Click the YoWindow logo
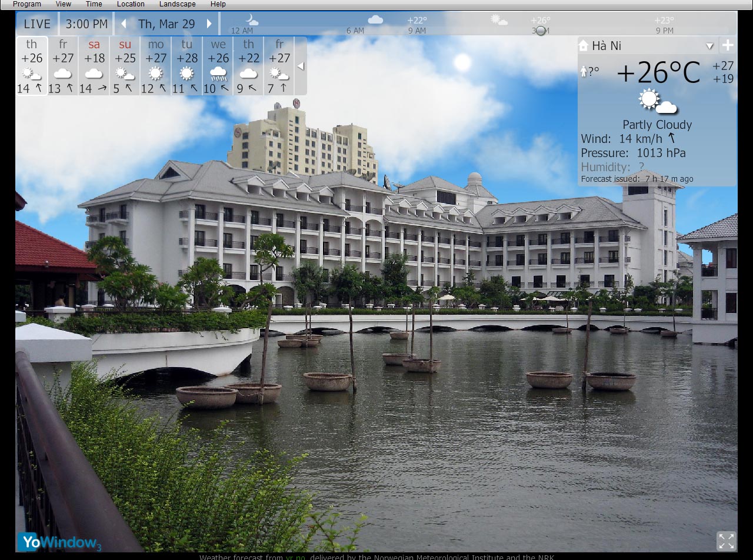Screen dimensions: 753x560 (x=59, y=542)
